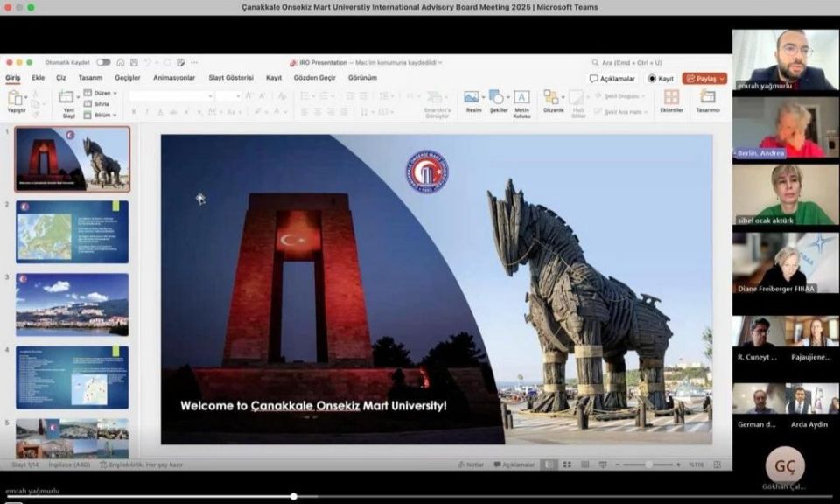Select the Şekiller shapes icon
This screenshot has width=840, height=504.
tap(496, 98)
